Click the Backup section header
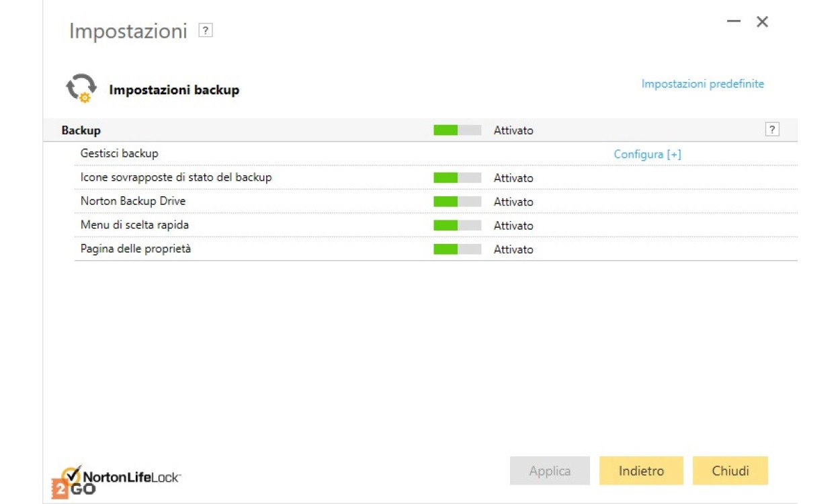The width and height of the screenshot is (840, 504). coord(81,130)
